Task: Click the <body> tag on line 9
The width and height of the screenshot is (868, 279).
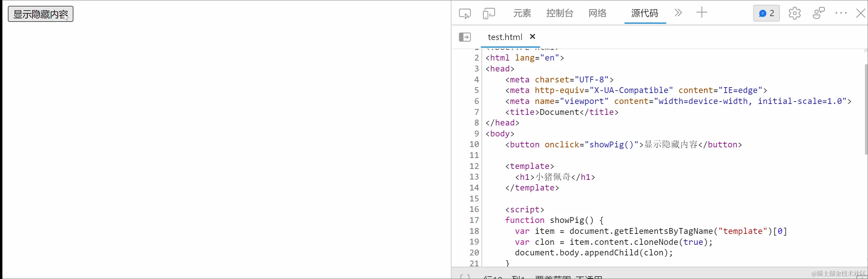Action: [500, 134]
